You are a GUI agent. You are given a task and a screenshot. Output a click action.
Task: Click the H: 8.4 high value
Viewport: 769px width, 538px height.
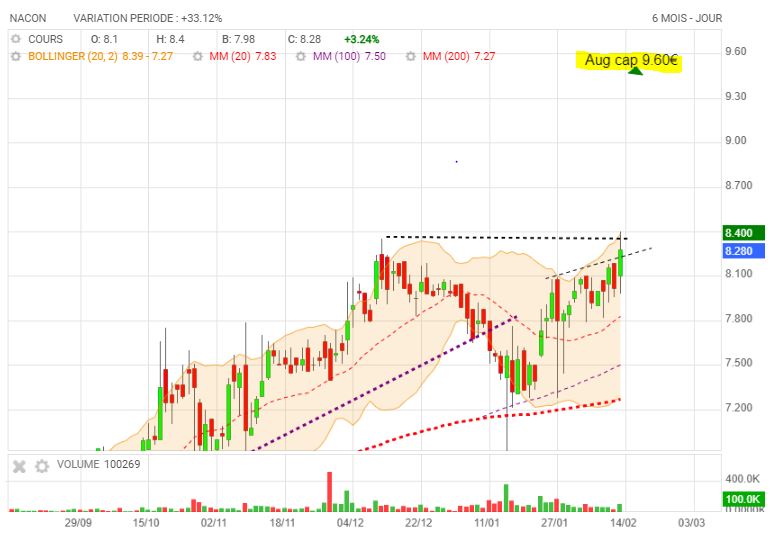(170, 39)
